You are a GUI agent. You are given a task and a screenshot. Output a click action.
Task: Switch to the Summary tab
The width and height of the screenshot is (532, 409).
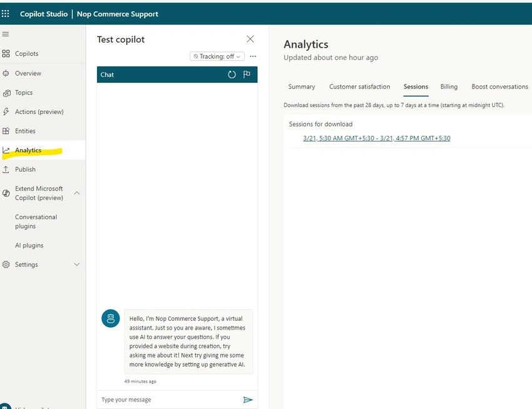[302, 86]
